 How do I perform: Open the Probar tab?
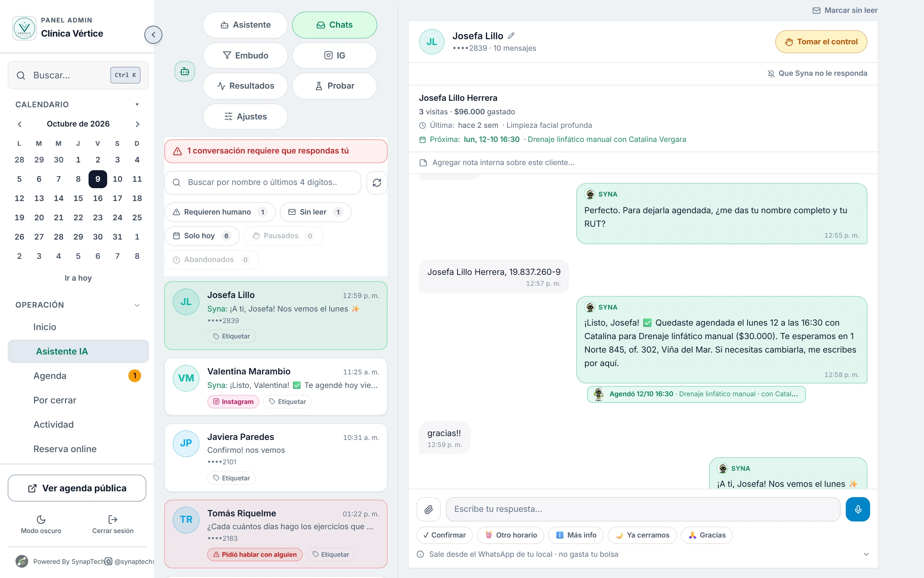pos(335,86)
